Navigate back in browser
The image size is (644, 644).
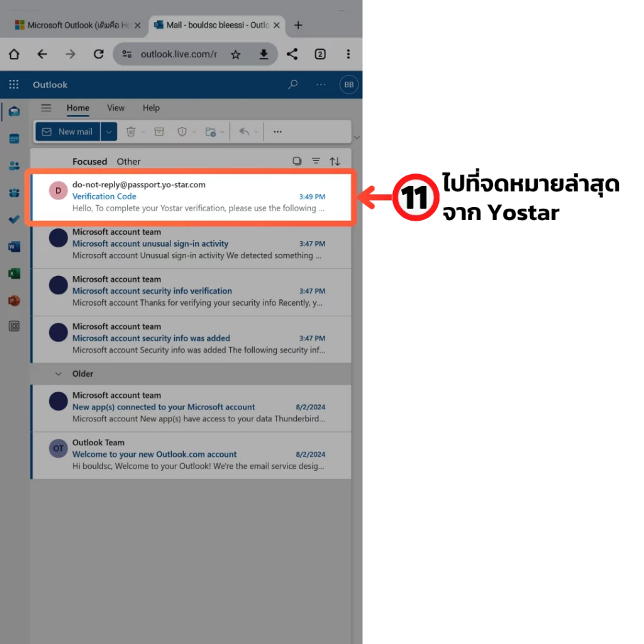pos(42,54)
